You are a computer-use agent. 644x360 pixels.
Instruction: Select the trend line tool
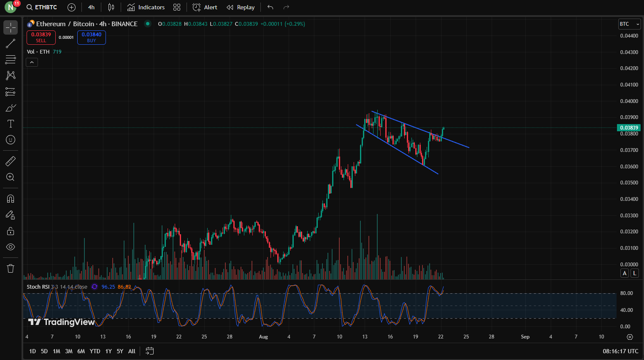click(11, 43)
